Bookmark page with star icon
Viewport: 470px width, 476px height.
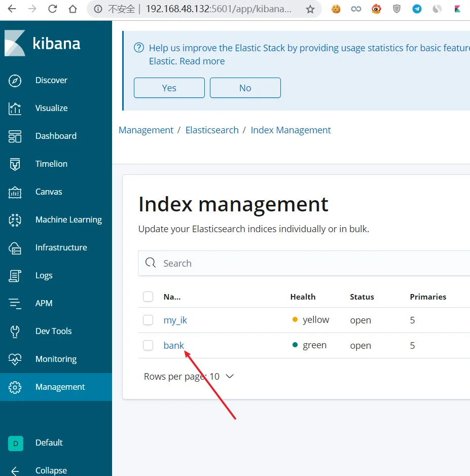310,9
